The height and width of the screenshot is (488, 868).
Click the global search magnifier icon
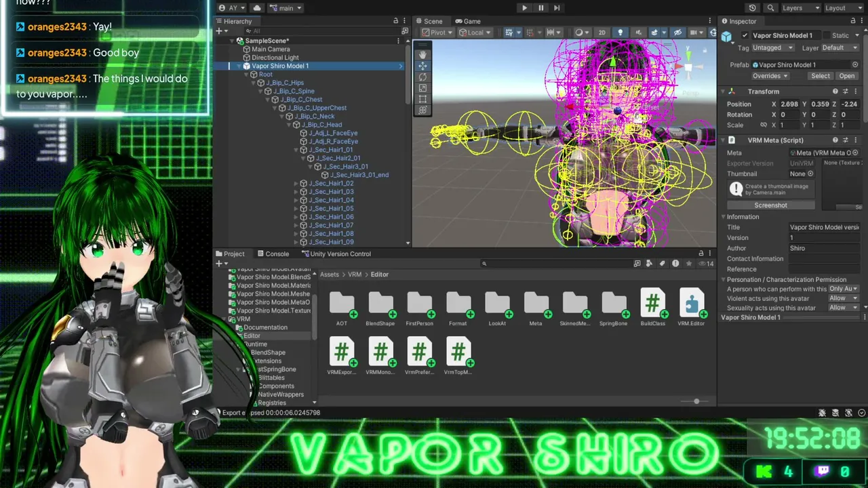[x=770, y=8]
